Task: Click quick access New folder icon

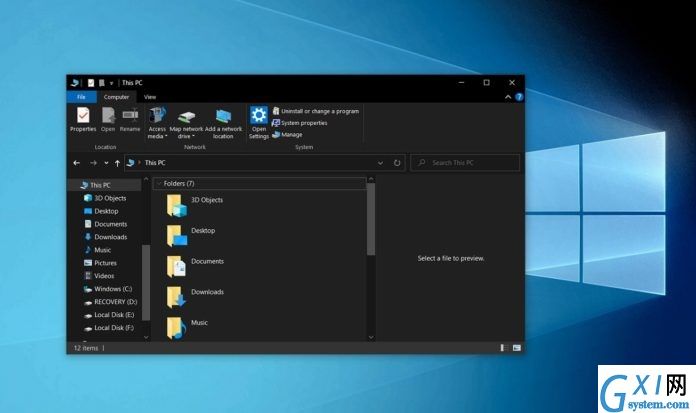Action: 102,83
